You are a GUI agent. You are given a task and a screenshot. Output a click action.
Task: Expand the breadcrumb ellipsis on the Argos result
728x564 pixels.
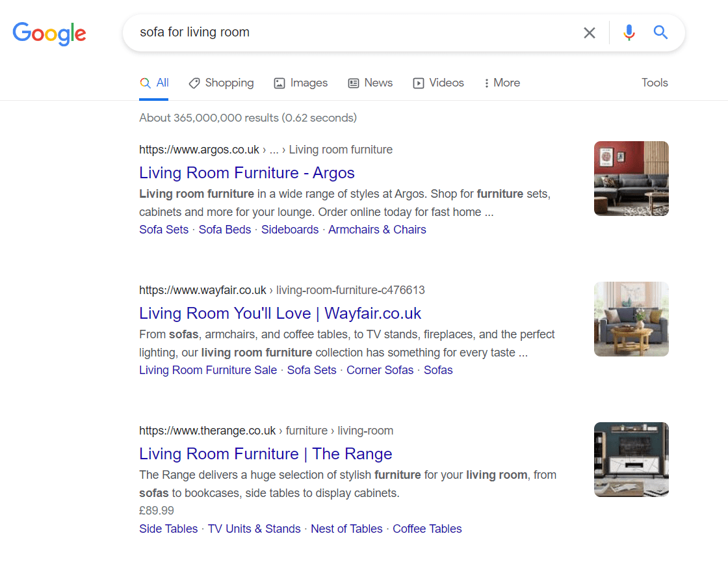click(x=274, y=150)
